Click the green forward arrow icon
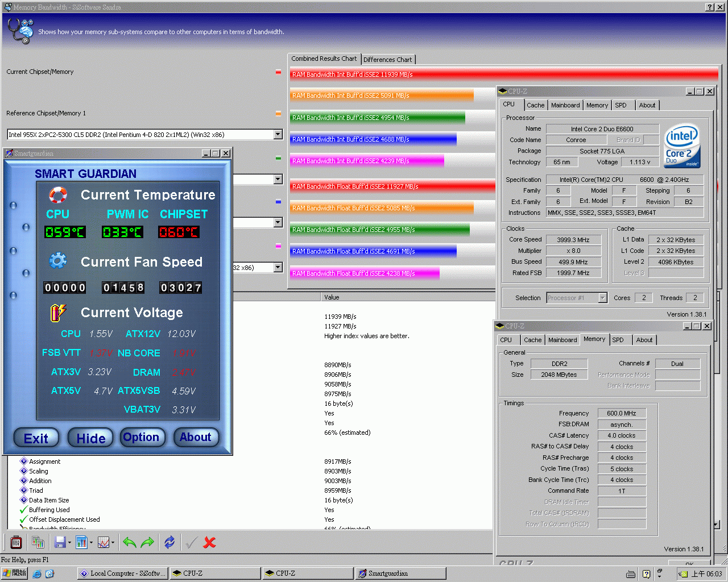 (x=147, y=542)
